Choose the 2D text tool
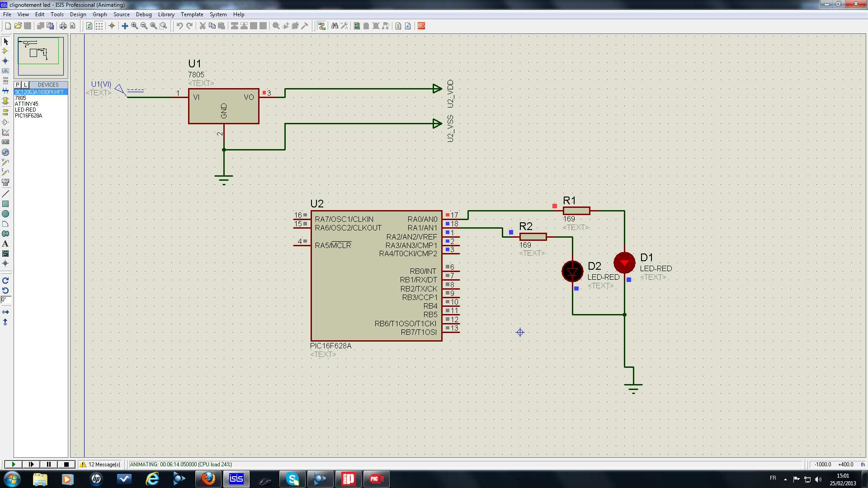868x488 pixels. pyautogui.click(x=5, y=244)
